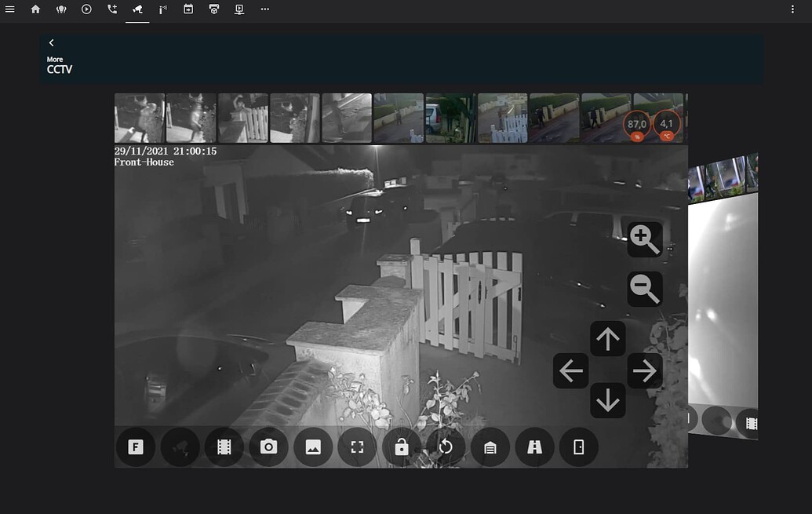Click the calendar icon in the toolbar
Image resolution: width=812 pixels, height=514 pixels.
(x=188, y=9)
